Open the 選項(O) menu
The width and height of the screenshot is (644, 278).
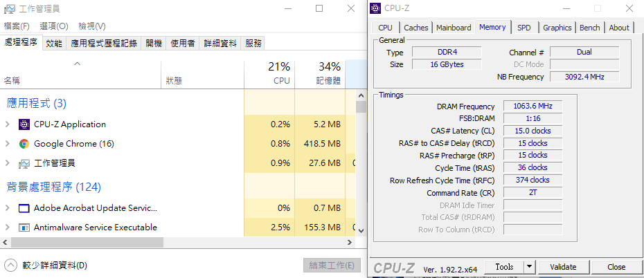point(54,26)
